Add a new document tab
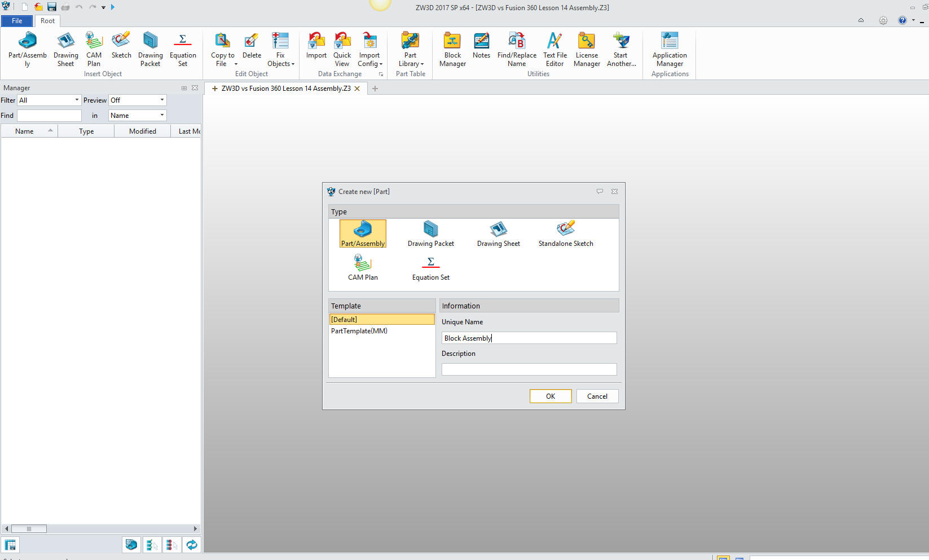929x560 pixels. pyautogui.click(x=375, y=89)
